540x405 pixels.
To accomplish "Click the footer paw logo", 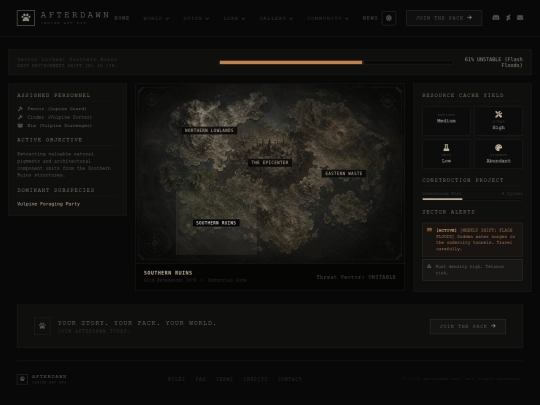I will click(x=22, y=379).
